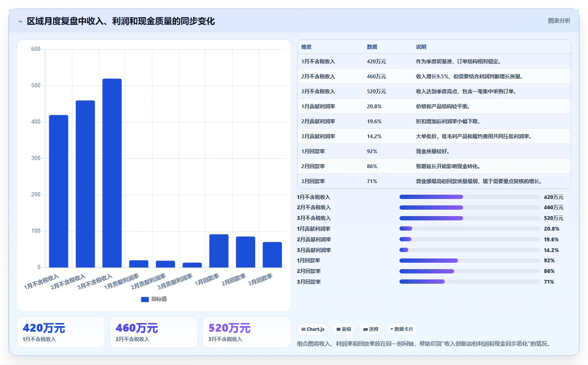
Task: Click table cell 1月回款率
Action: [313, 151]
